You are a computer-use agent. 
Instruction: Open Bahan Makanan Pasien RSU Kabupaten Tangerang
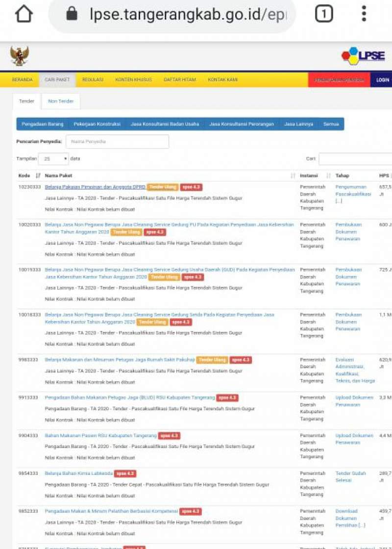(x=100, y=435)
